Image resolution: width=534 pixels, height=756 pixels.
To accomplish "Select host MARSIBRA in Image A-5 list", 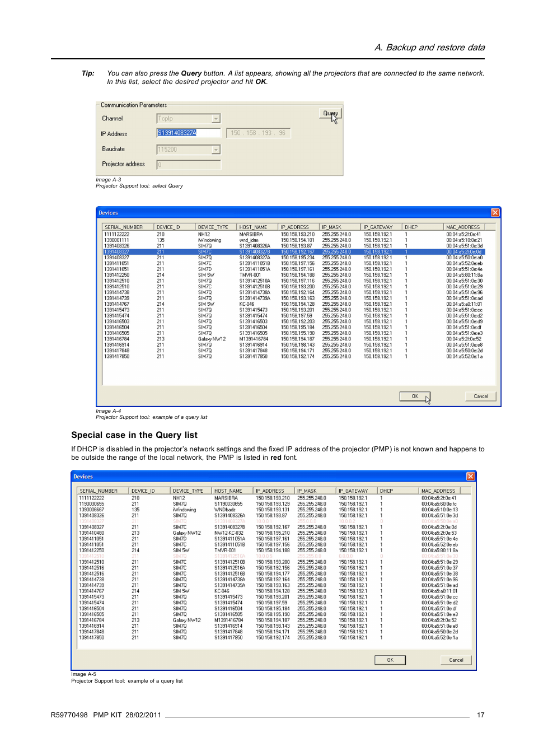I will (226, 498).
